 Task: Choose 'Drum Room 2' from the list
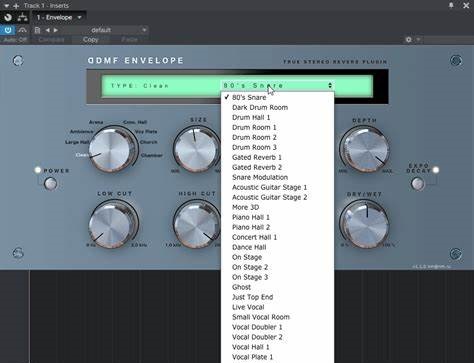[x=277, y=138]
